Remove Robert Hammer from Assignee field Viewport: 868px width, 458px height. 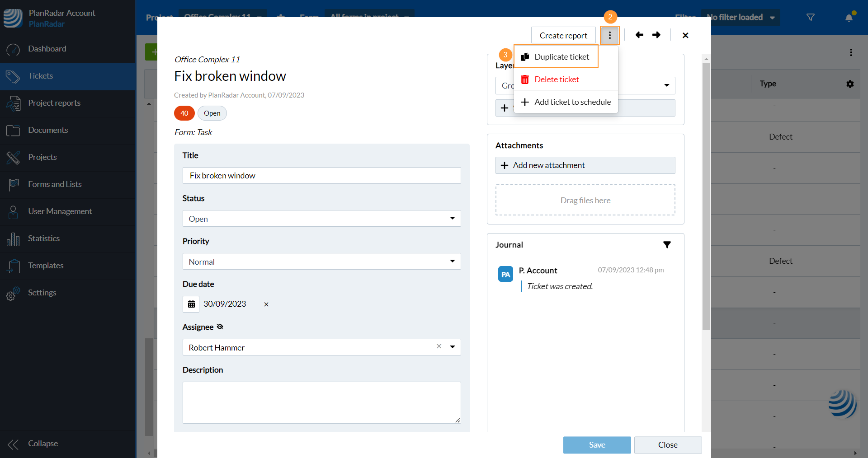439,346
